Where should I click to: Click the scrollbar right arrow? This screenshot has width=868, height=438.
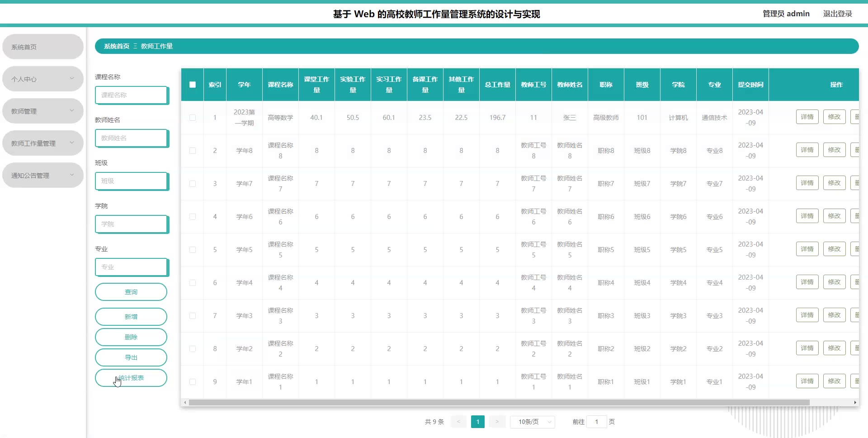855,402
